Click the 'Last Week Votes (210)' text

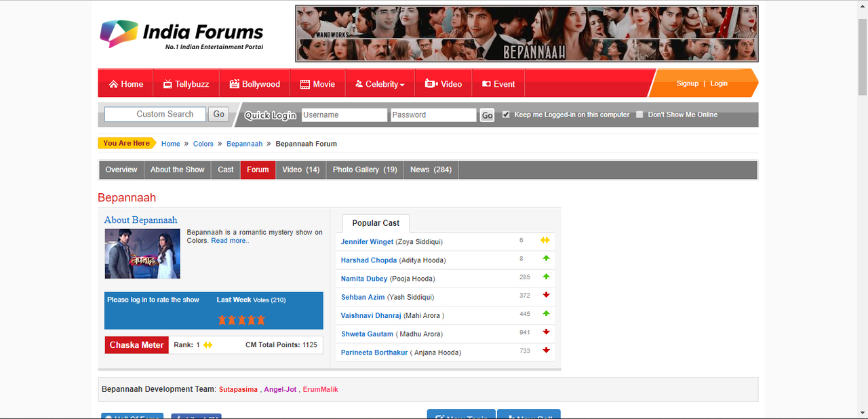point(251,300)
